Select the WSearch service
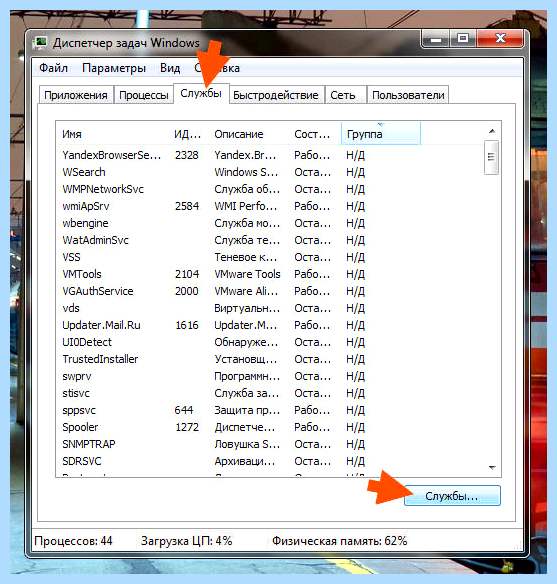557x584 pixels. tap(271, 172)
